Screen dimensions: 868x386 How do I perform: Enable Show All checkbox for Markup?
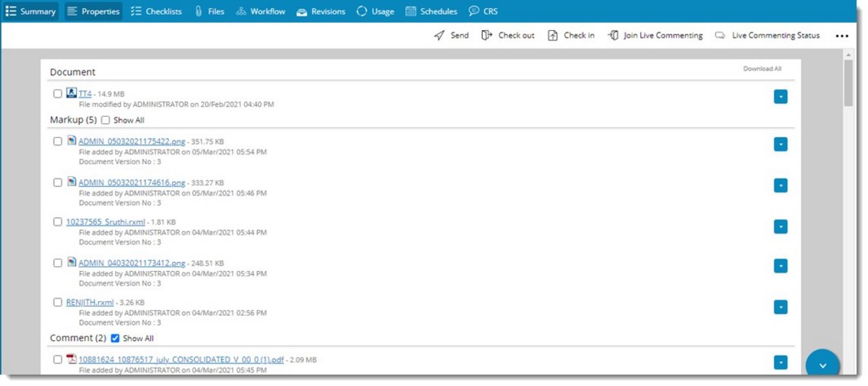(105, 120)
